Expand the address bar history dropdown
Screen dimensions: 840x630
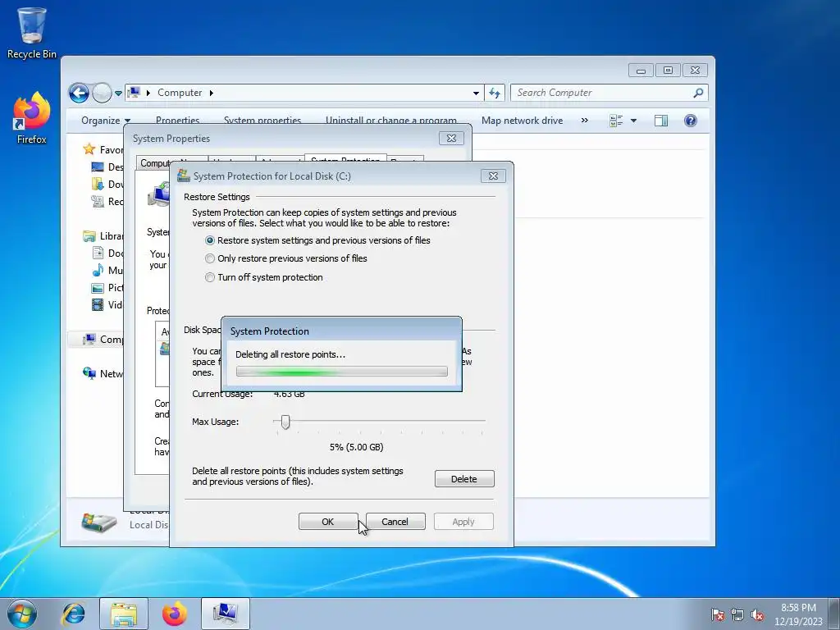[x=476, y=93]
